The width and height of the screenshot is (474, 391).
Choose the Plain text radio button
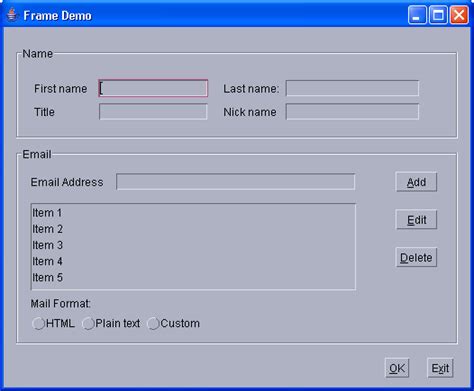pyautogui.click(x=111, y=323)
